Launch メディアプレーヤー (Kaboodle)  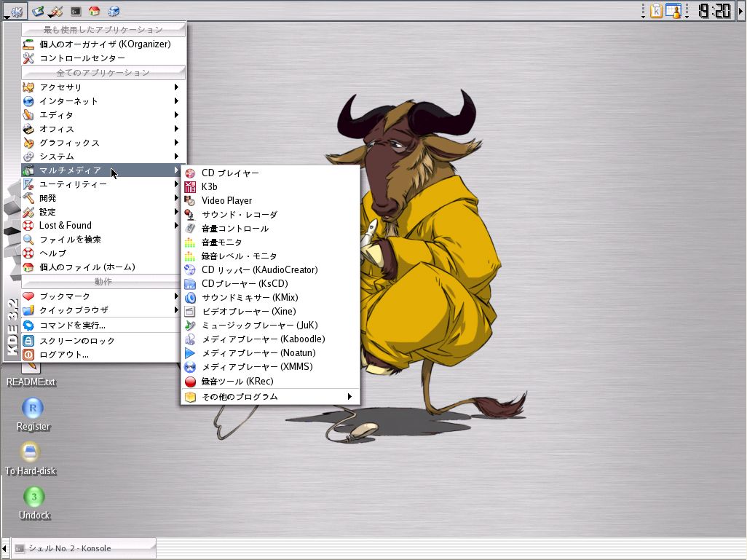coord(270,339)
